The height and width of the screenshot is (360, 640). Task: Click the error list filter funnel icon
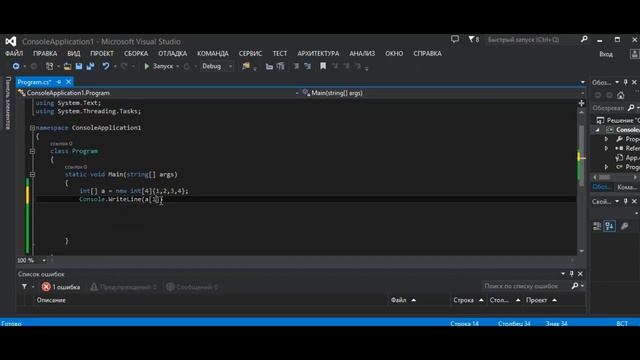pyautogui.click(x=24, y=287)
